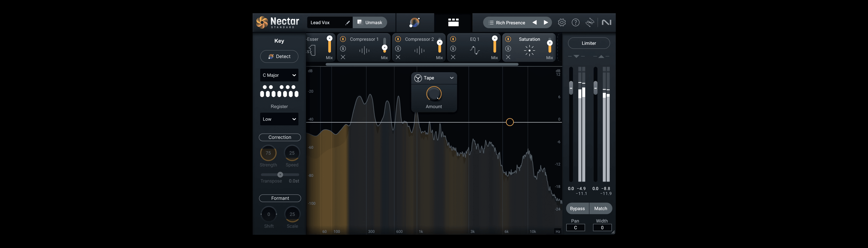Remove the EQ 1 module
This screenshot has width=868, height=248.
453,57
